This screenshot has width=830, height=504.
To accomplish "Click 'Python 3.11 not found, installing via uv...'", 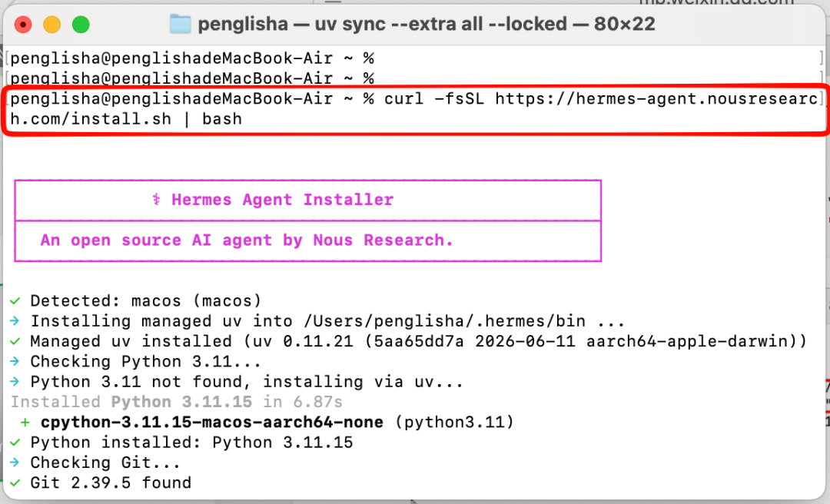I will point(247,382).
